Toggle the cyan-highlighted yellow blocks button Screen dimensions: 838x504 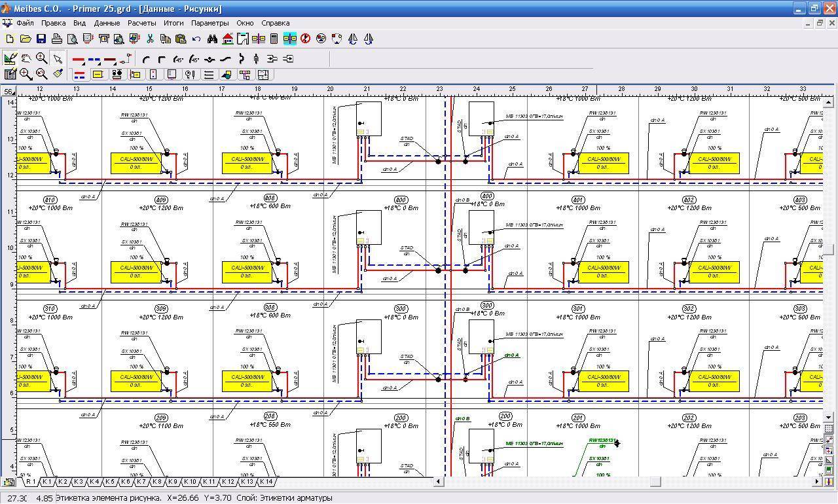point(290,39)
